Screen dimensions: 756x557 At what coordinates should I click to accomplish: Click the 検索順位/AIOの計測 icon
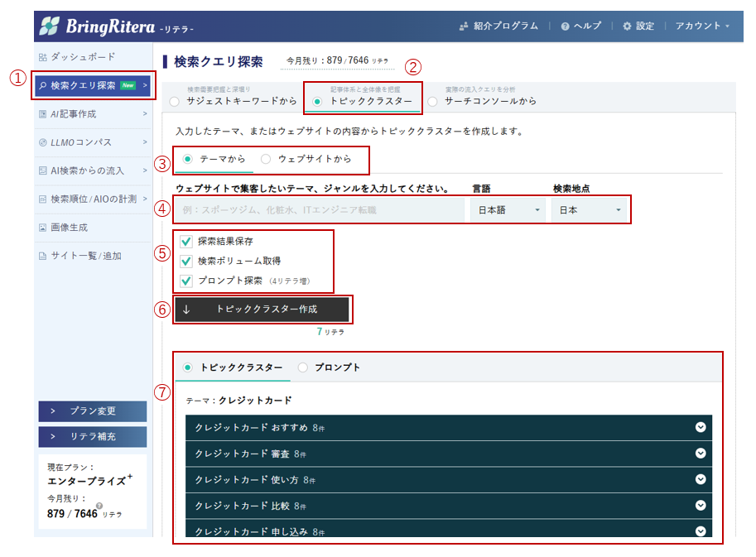coord(43,199)
